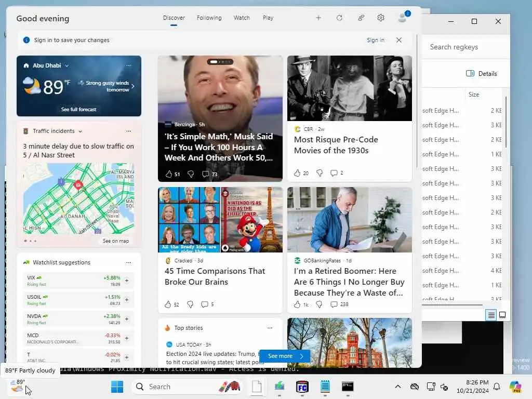Image resolution: width=532 pixels, height=399 pixels.
Task: Like the Pre-Code Movies article
Action: click(297, 173)
